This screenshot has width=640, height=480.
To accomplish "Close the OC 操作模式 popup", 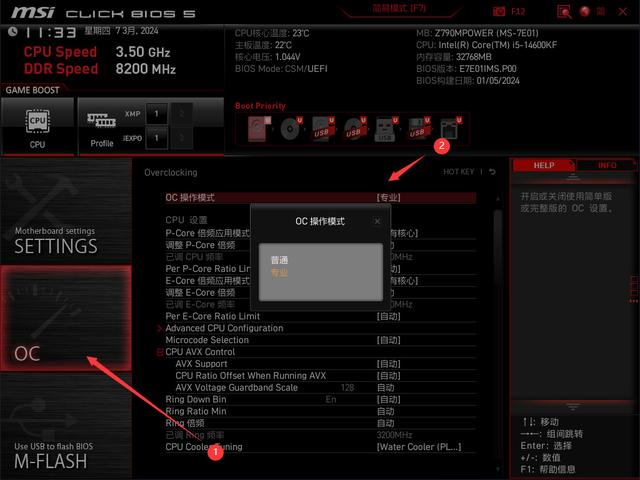I will coord(377,221).
